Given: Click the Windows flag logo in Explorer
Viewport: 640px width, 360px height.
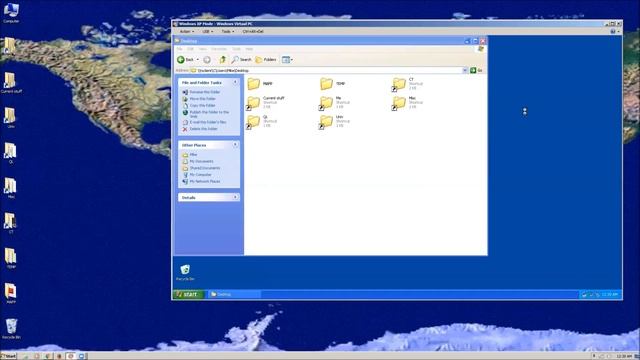Looking at the screenshot, I should (480, 49).
